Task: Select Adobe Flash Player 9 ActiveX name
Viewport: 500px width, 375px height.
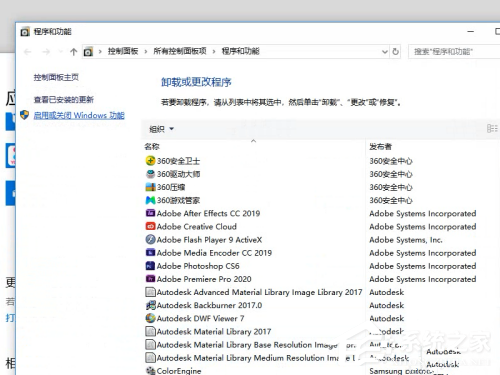Action: pyautogui.click(x=209, y=240)
